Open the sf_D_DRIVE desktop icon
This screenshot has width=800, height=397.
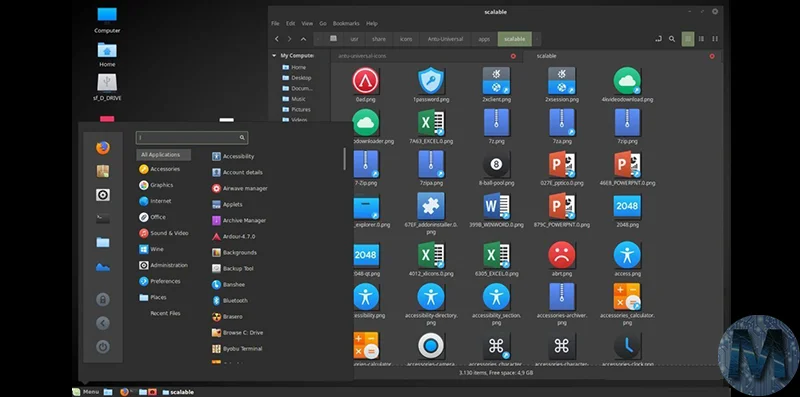(107, 87)
